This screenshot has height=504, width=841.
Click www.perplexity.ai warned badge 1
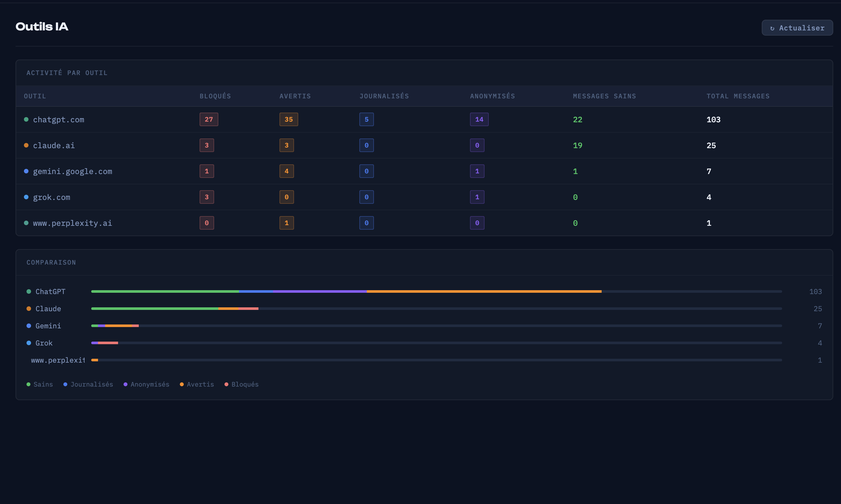[287, 223]
